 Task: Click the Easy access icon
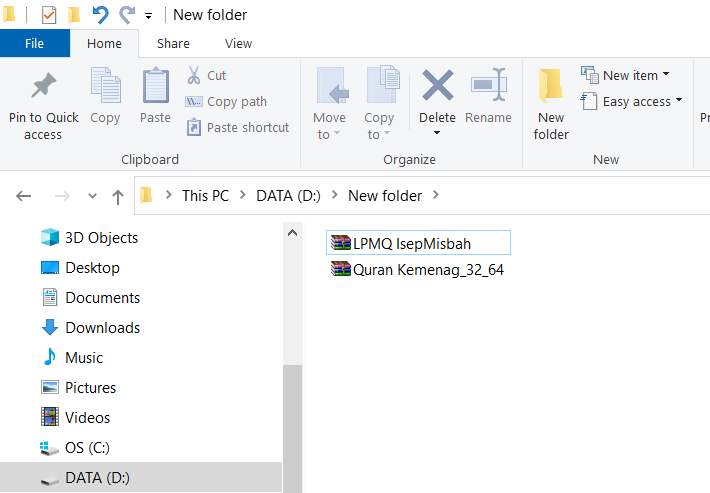point(589,101)
